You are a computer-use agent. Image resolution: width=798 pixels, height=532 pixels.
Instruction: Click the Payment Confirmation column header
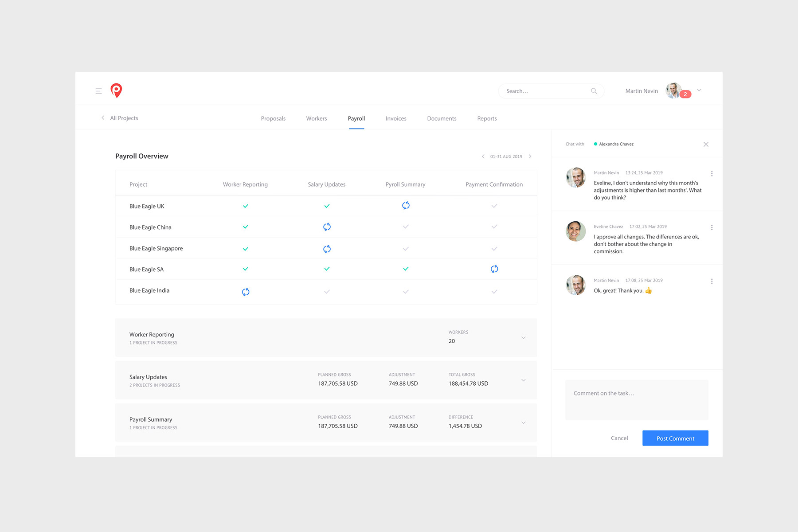click(494, 184)
